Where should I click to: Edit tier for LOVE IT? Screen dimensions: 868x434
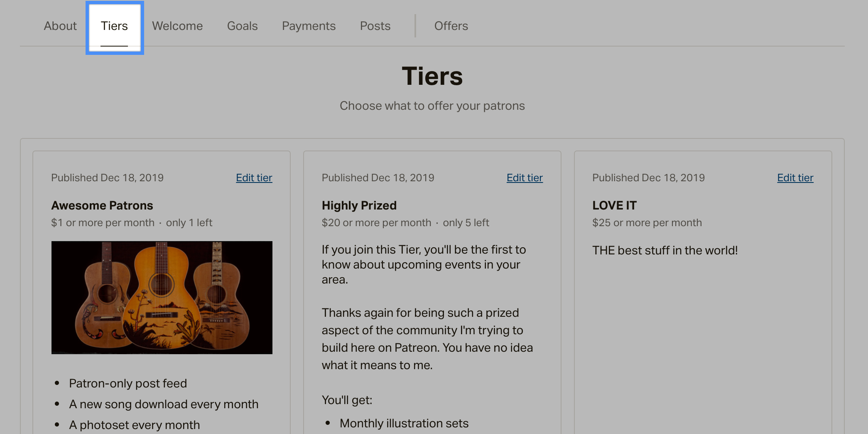tap(795, 178)
